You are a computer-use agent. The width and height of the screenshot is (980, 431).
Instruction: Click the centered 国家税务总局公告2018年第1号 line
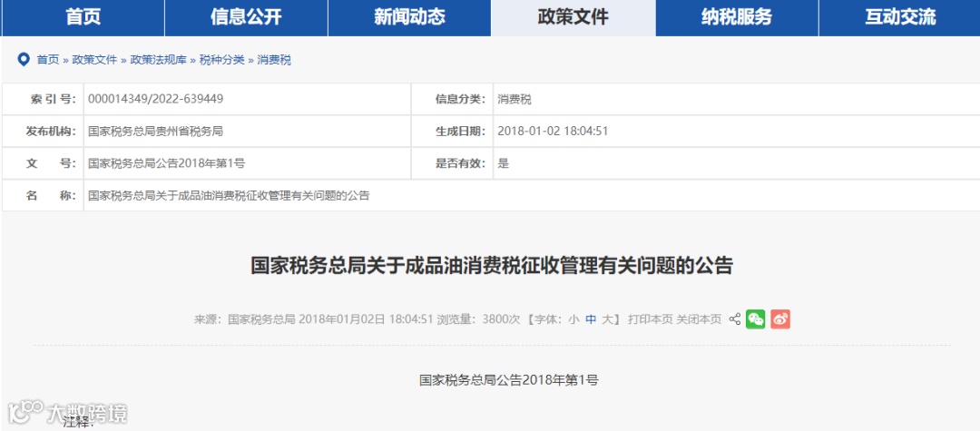click(509, 379)
